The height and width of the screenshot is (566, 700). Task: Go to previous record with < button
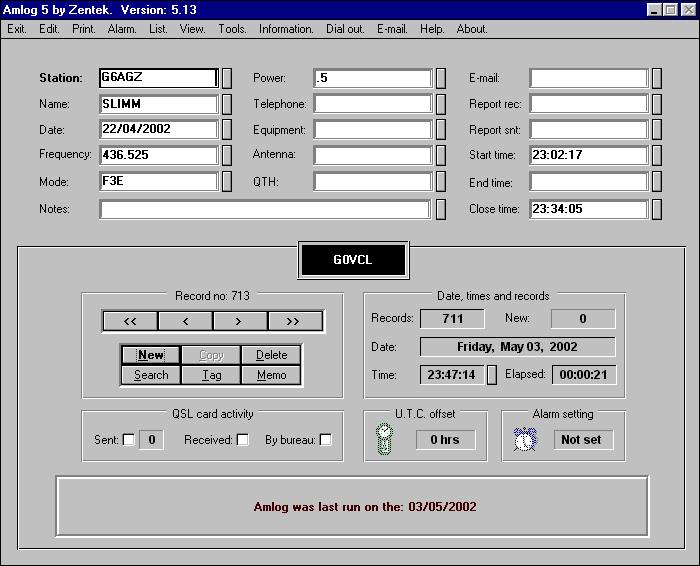click(185, 321)
